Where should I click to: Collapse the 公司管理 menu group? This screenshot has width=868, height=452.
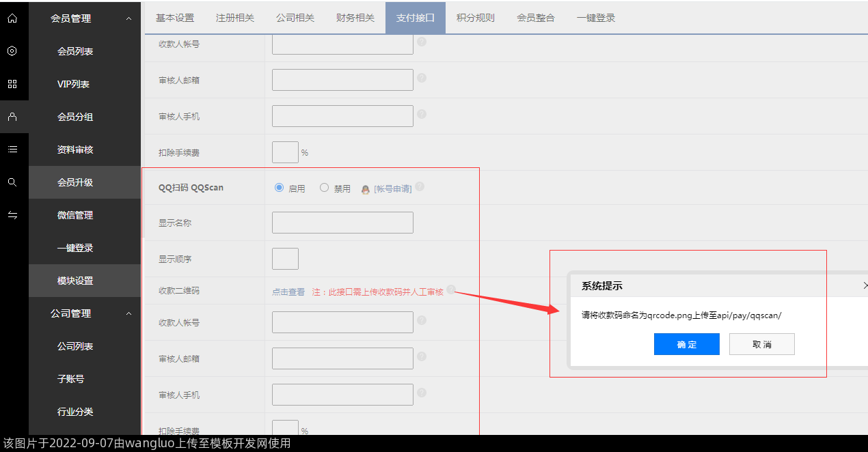pyautogui.click(x=129, y=313)
